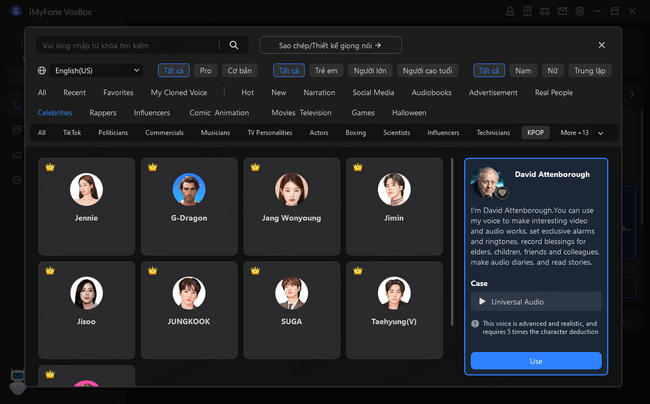650x404 pixels.
Task: Open the chatbot robot icon
Action: pos(18,382)
